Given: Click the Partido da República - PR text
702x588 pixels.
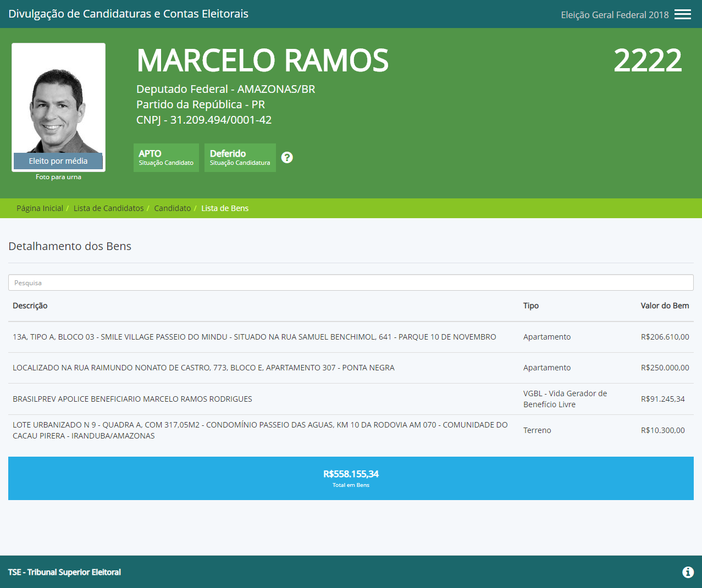Looking at the screenshot, I should tap(201, 104).
